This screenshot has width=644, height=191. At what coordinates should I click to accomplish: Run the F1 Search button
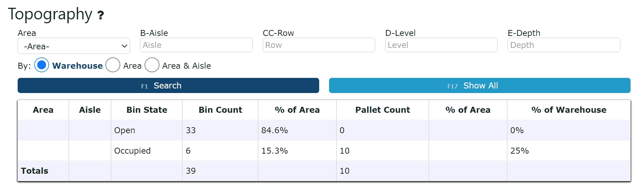click(168, 86)
